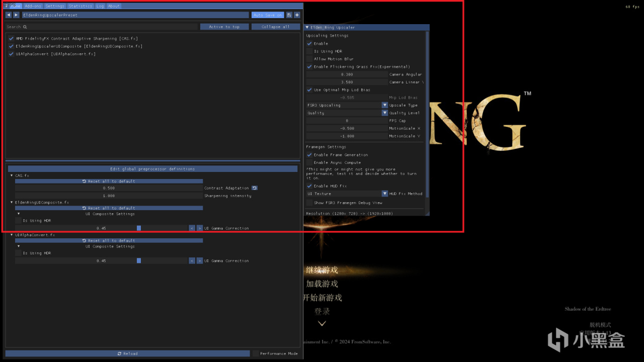The image size is (644, 362).
Task: Toggle Enable Frame Generation checkbox
Action: coord(309,155)
